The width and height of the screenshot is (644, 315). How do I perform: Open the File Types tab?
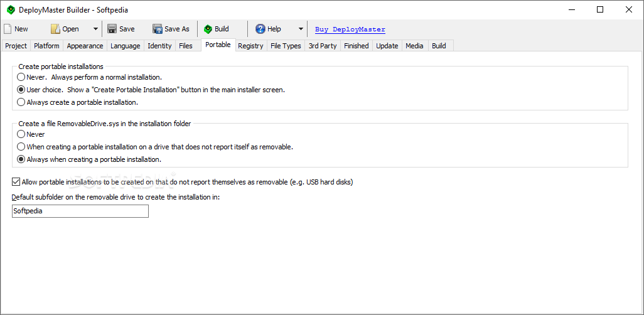[x=286, y=46]
